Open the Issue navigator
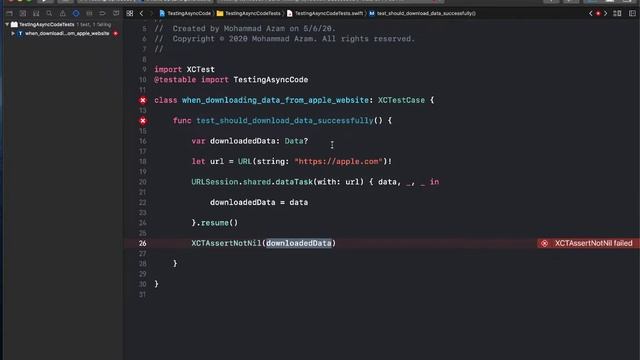Image resolution: width=640 pixels, height=360 pixels. [x=62, y=13]
